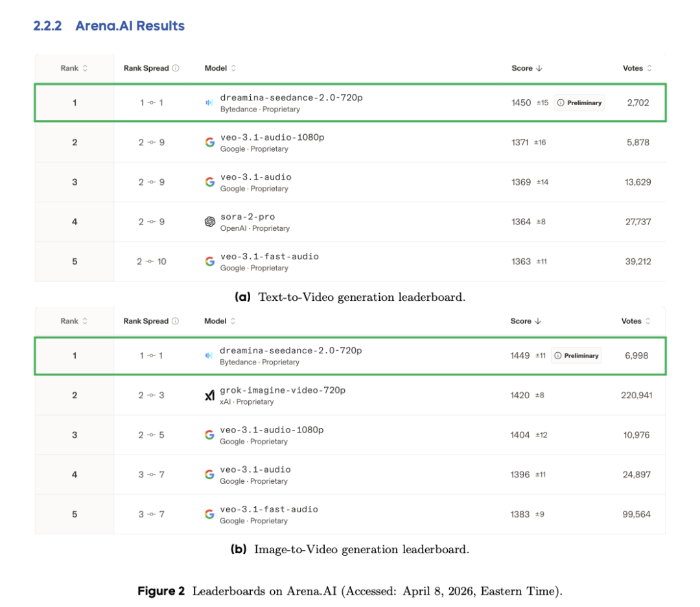
Task: Open the sora-2-pro model name
Action: [248, 217]
